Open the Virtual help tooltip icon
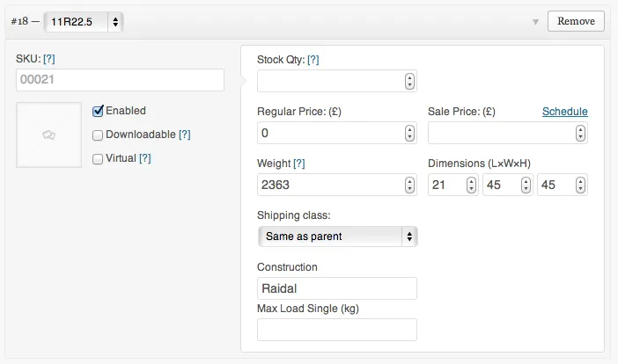Image resolution: width=618 pixels, height=364 pixels. (145, 158)
